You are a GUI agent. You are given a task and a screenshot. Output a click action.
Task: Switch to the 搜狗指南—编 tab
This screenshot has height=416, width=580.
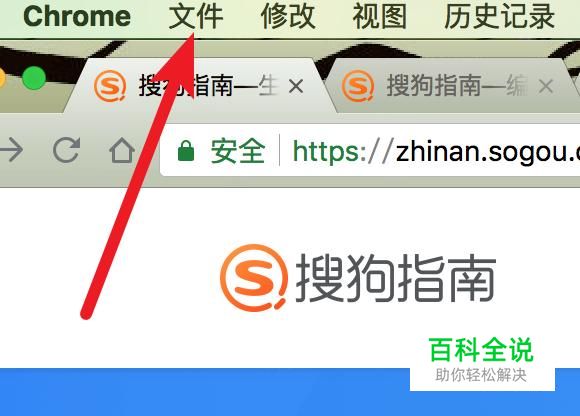tap(448, 86)
